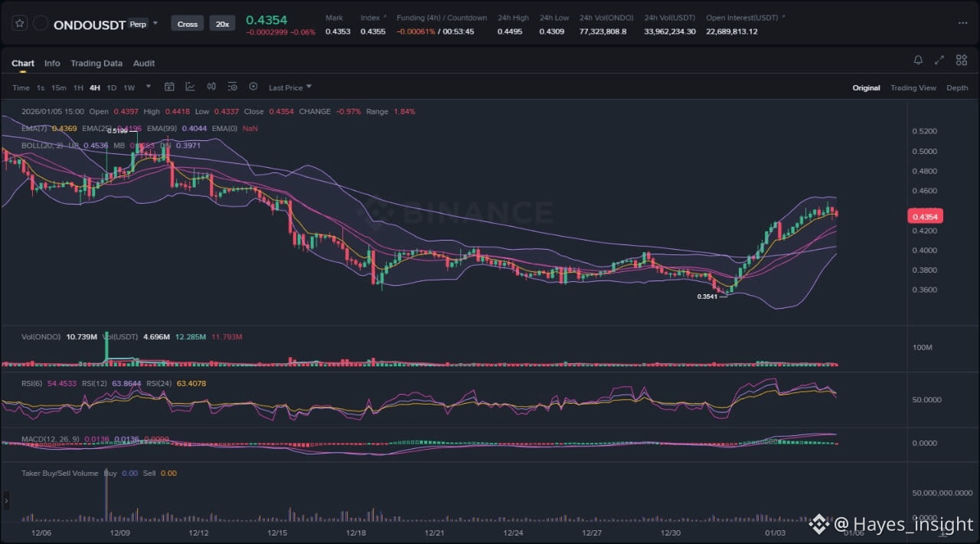Click the ONDO coin logo circle
Viewport: 980px width, 544px height.
tap(41, 24)
